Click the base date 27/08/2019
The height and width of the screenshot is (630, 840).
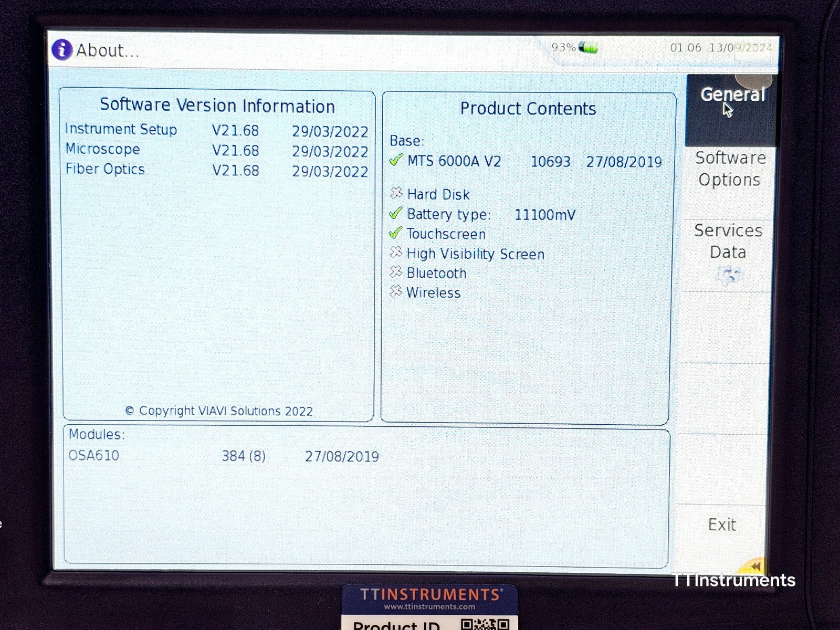tap(624, 162)
